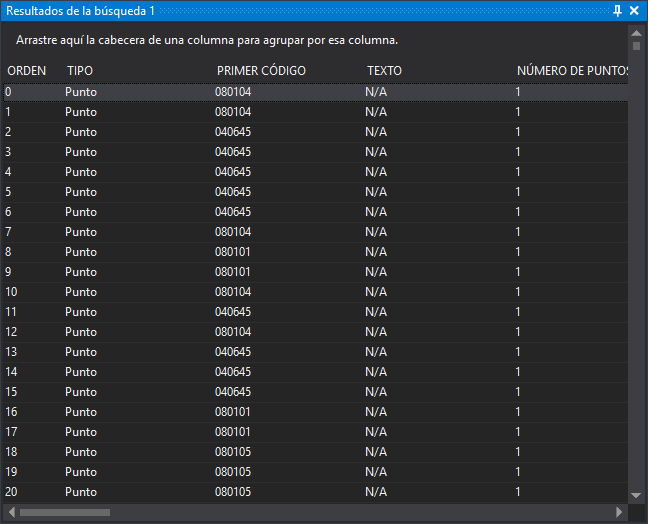Click N/A text cell in row 2
This screenshot has height=524, width=648.
click(376, 132)
